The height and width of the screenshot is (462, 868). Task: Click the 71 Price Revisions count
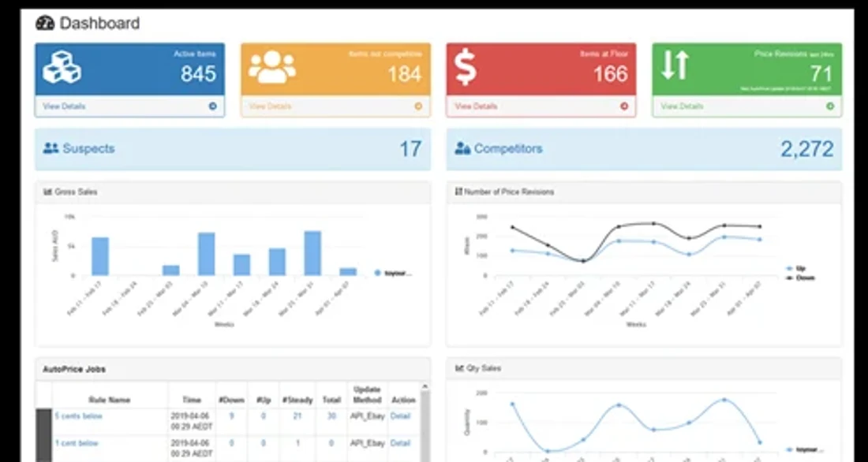pyautogui.click(x=821, y=74)
